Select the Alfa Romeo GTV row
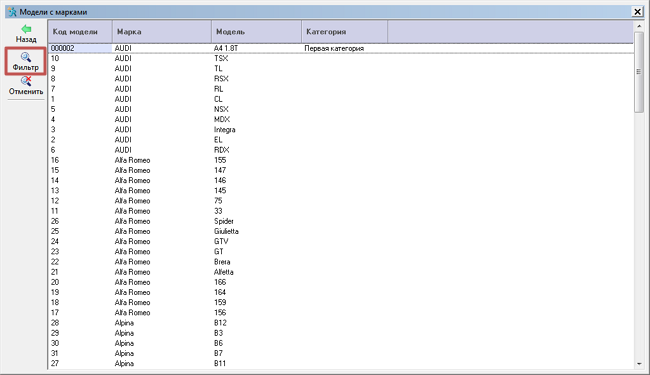Screen dimensions: 650x375 pyautogui.click(x=341, y=241)
